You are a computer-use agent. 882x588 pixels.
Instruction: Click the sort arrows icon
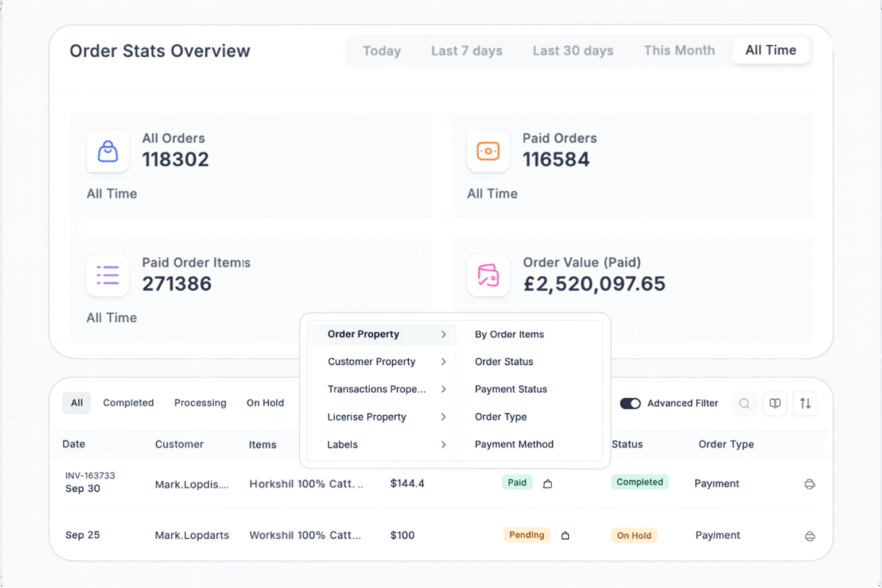coord(805,404)
